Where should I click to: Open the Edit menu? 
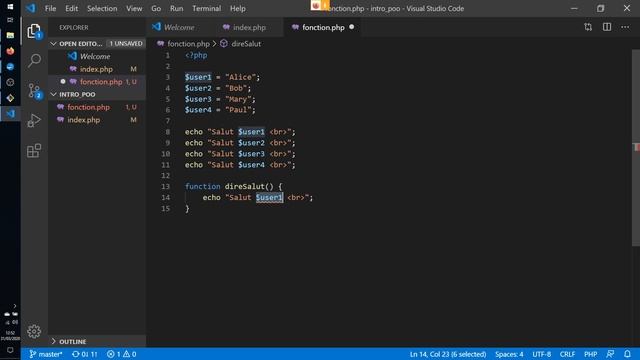71,8
